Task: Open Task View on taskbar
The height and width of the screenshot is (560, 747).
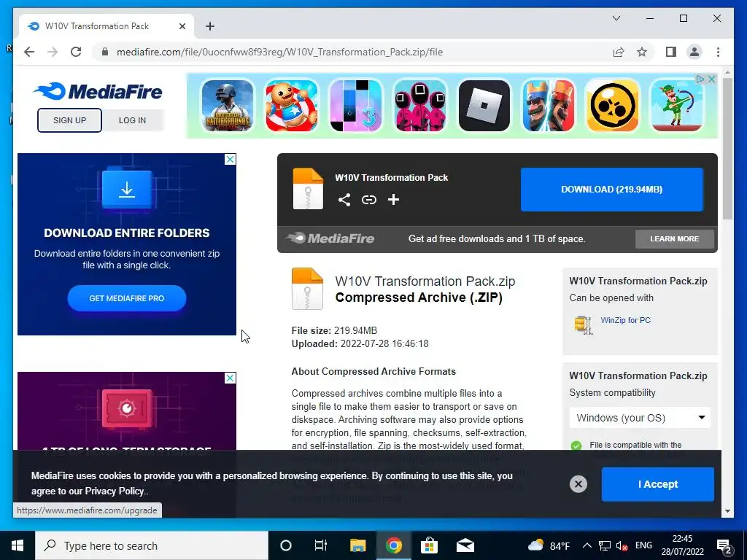Action: click(321, 545)
